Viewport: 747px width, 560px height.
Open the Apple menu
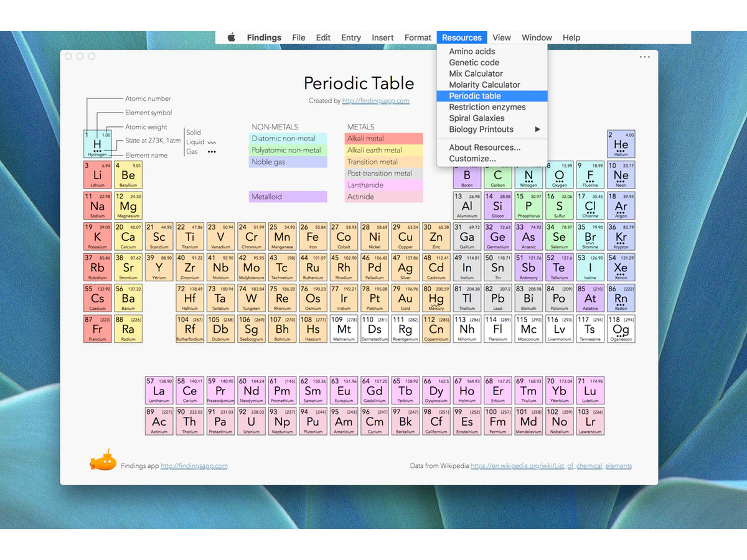[230, 37]
